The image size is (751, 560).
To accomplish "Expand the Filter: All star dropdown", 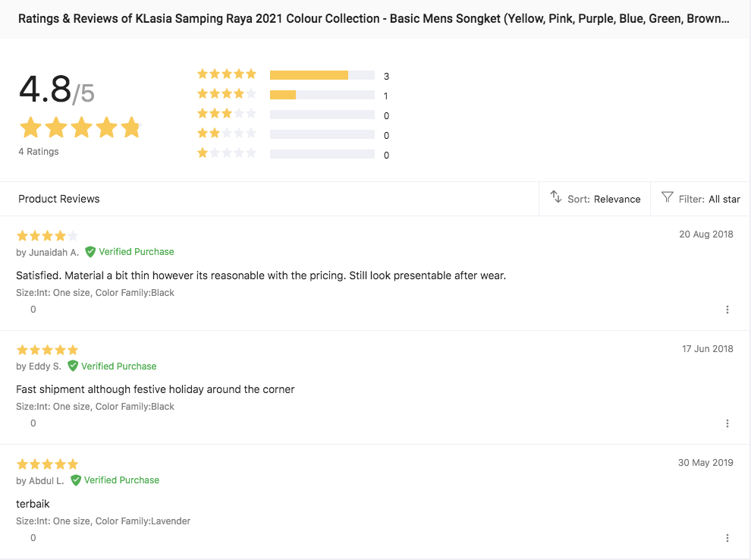I will (700, 199).
